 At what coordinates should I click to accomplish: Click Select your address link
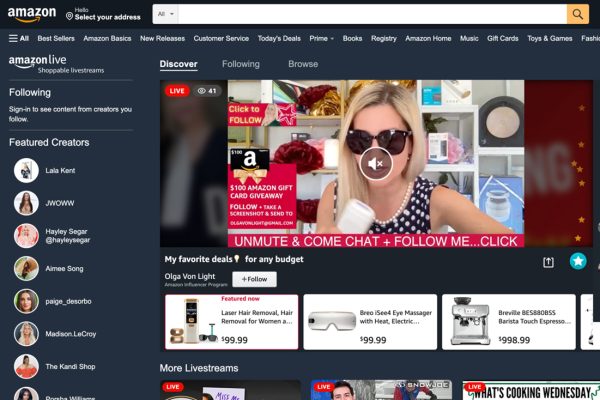(108, 17)
